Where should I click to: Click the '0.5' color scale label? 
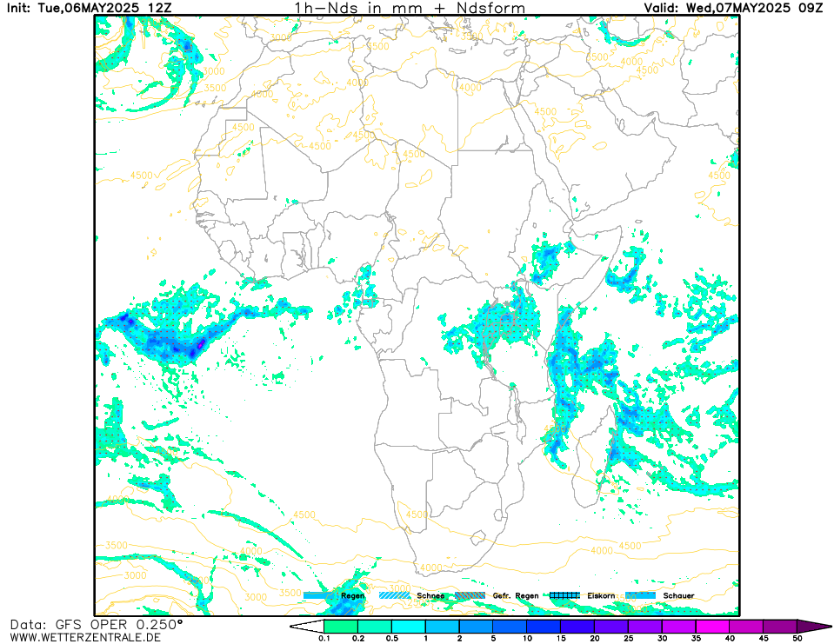[392, 639]
